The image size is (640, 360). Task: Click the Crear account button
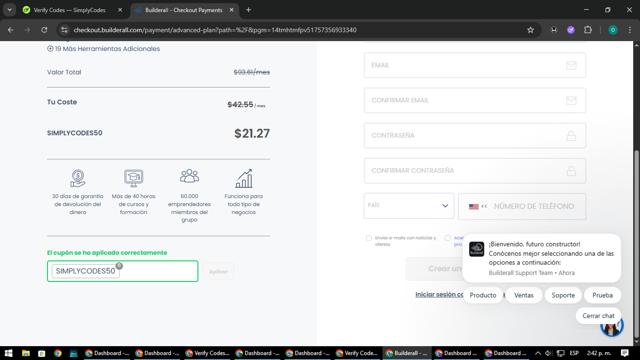click(435, 269)
